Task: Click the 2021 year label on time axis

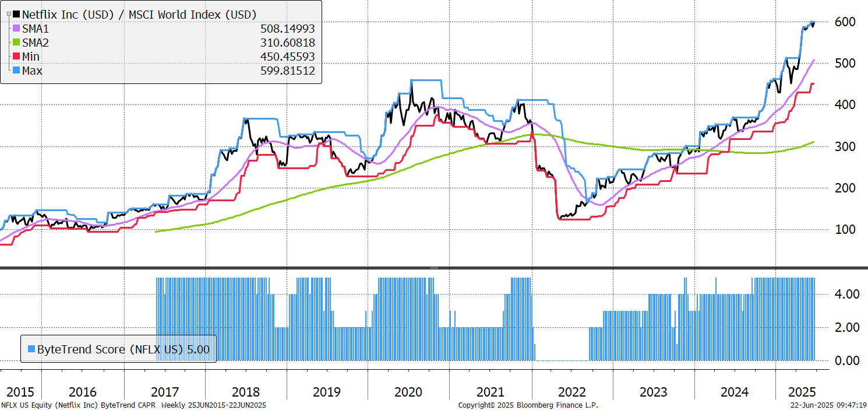Action: (490, 392)
